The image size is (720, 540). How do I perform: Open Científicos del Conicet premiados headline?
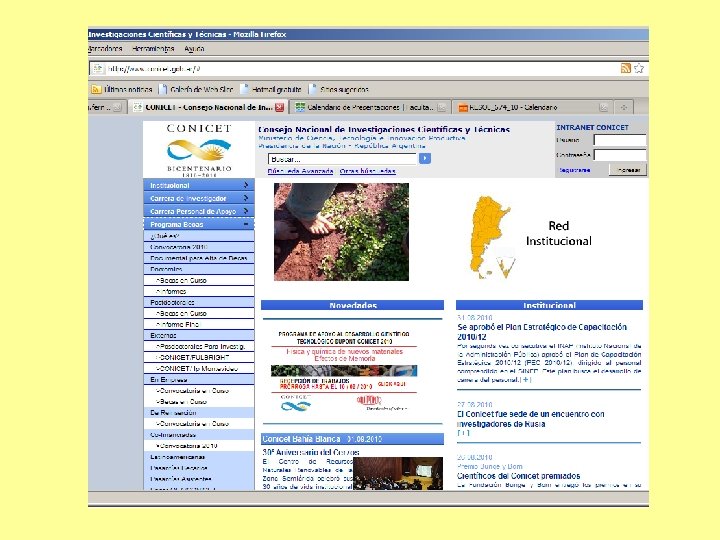point(518,476)
